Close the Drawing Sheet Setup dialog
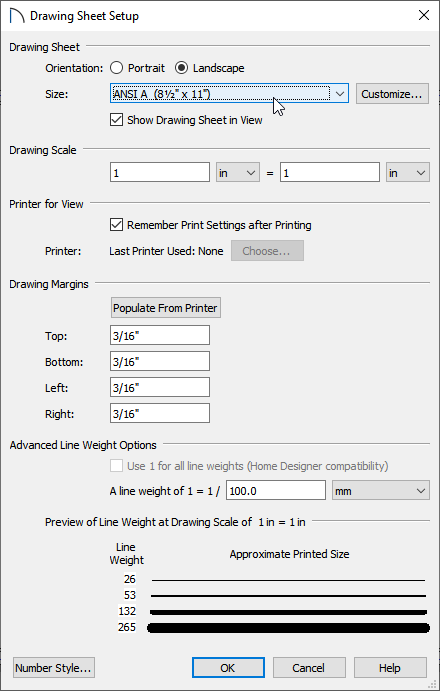Screen dimensions: 440x691 424,15
